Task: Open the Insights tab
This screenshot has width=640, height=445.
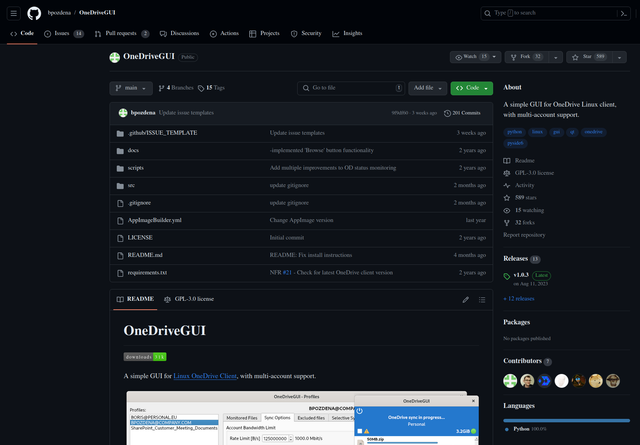Action: (x=347, y=33)
